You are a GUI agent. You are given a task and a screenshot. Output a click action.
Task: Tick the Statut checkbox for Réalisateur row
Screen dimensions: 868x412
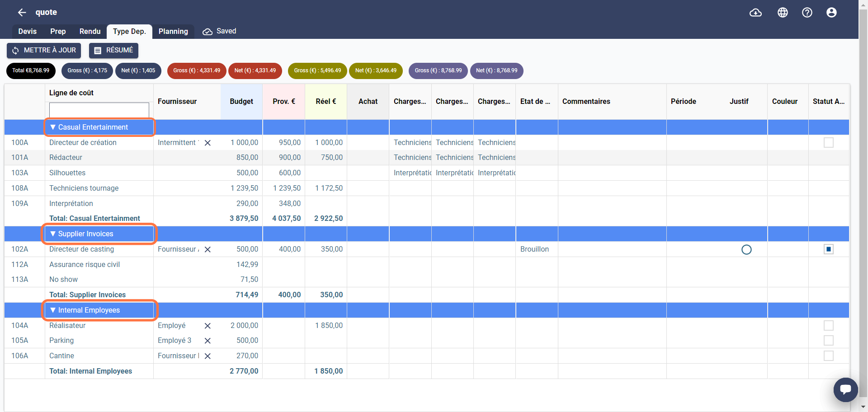(x=829, y=326)
